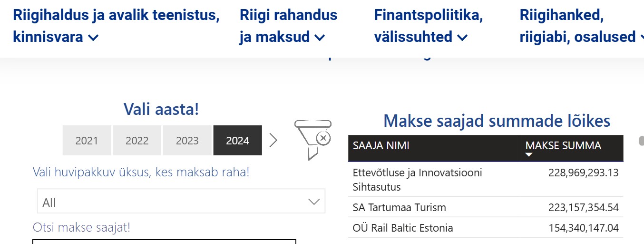Show next years with the right chevron arrow

point(273,140)
